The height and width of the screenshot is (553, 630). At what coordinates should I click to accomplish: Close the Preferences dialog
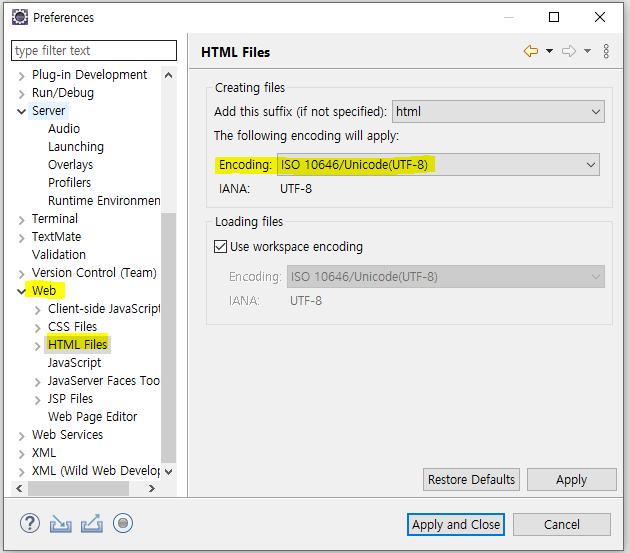click(600, 17)
